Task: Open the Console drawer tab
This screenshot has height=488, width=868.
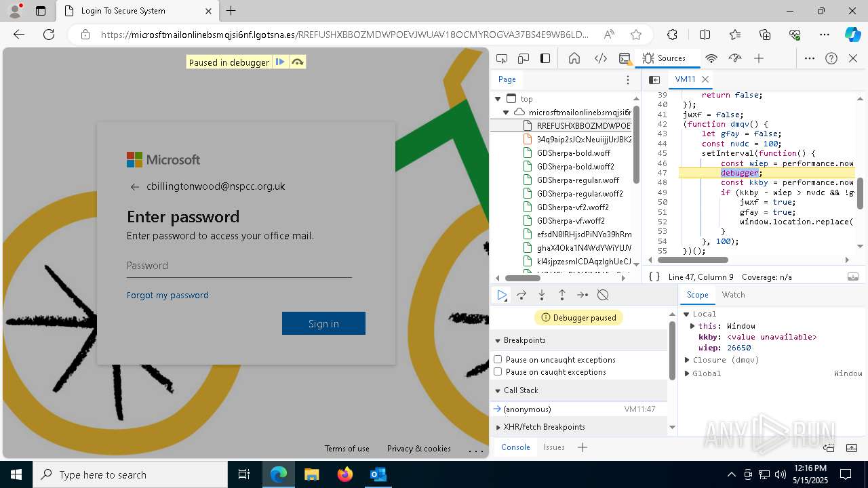Action: [515, 447]
